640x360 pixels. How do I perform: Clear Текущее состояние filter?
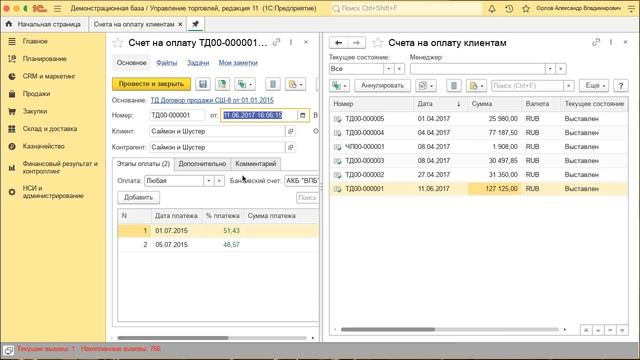pos(399,69)
